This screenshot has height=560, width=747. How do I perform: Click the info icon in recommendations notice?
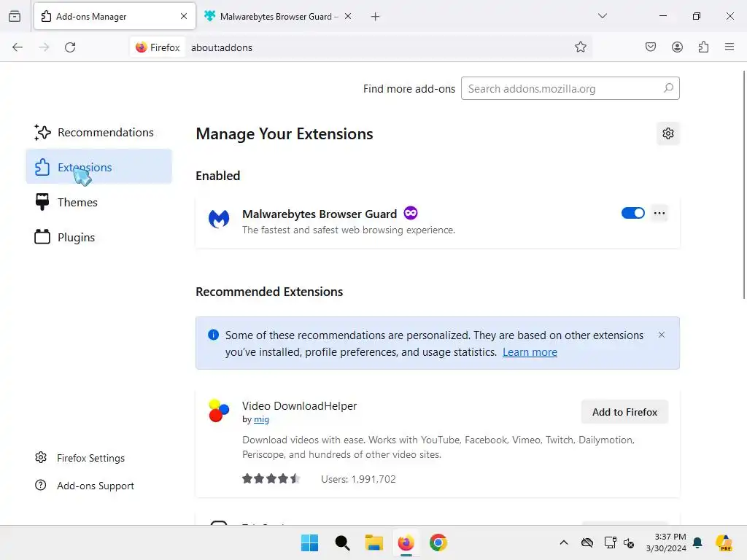(214, 335)
